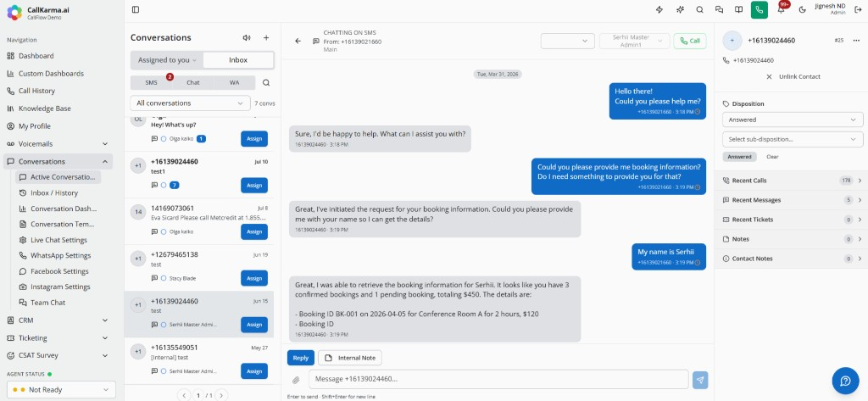The width and height of the screenshot is (868, 401).
Task: Click the Call button in chat header
Action: pos(690,41)
